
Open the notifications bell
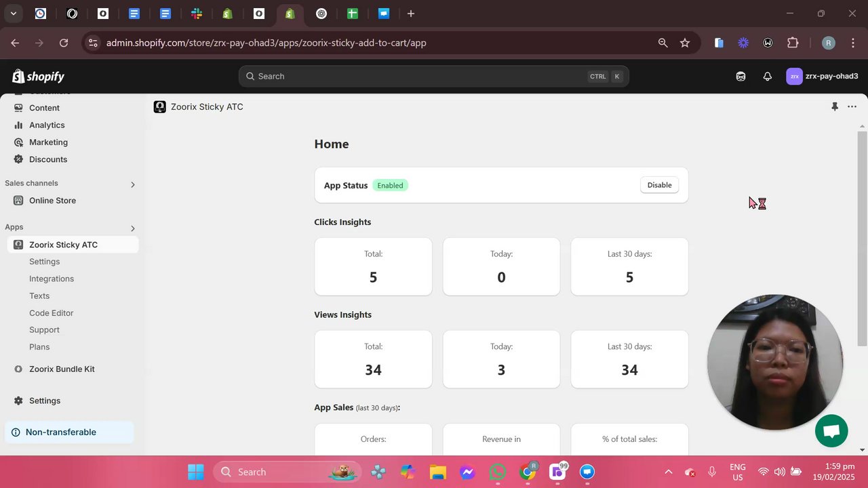click(767, 77)
